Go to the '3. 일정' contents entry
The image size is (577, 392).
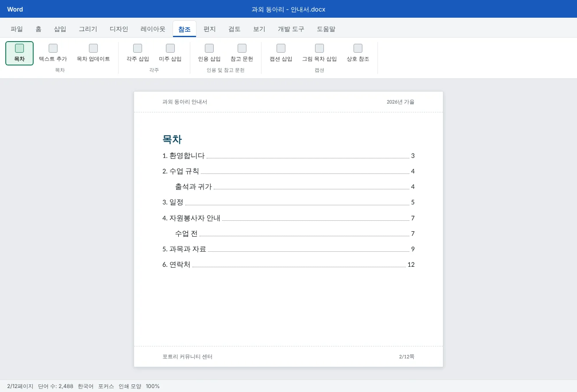coord(288,202)
